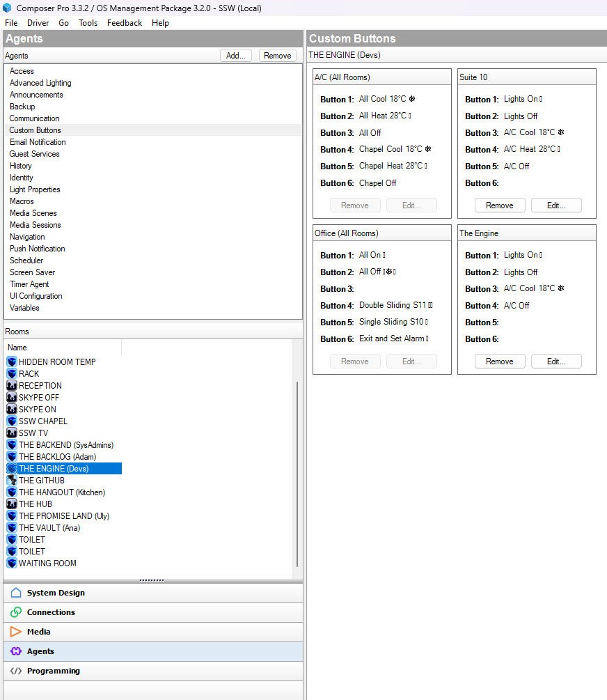Select THE GITHUB room icon
Screen dimensions: 607x700
12,481
